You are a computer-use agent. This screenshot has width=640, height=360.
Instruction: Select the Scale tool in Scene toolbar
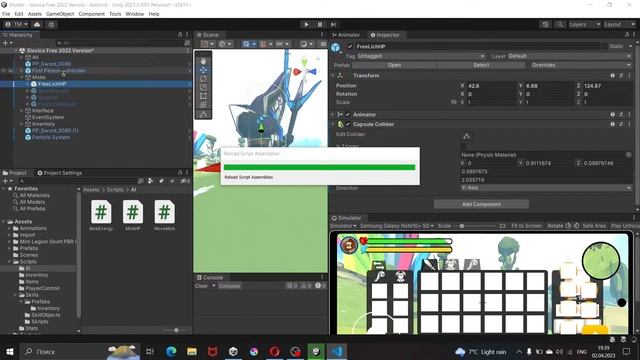[x=203, y=87]
